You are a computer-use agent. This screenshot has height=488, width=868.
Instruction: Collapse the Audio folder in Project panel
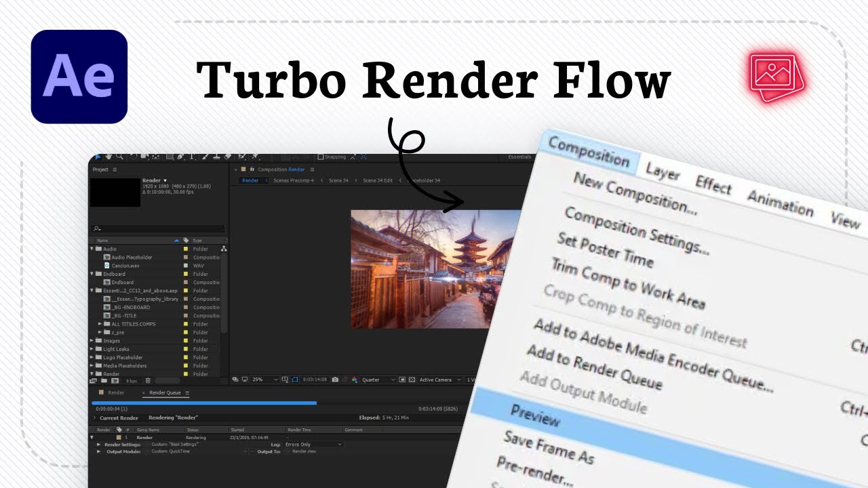[92, 249]
